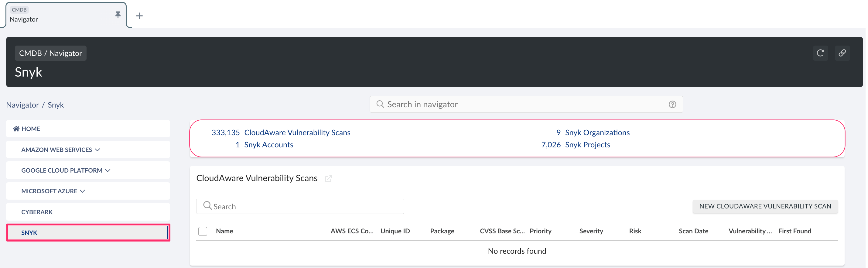Open a new tab with plus icon
The height and width of the screenshot is (268, 868).
(139, 16)
